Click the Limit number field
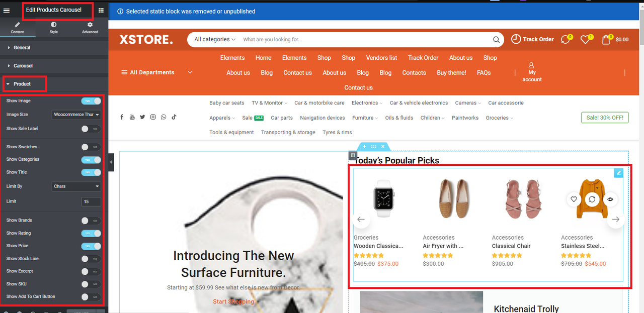Image resolution: width=644 pixels, height=313 pixels. point(91,201)
